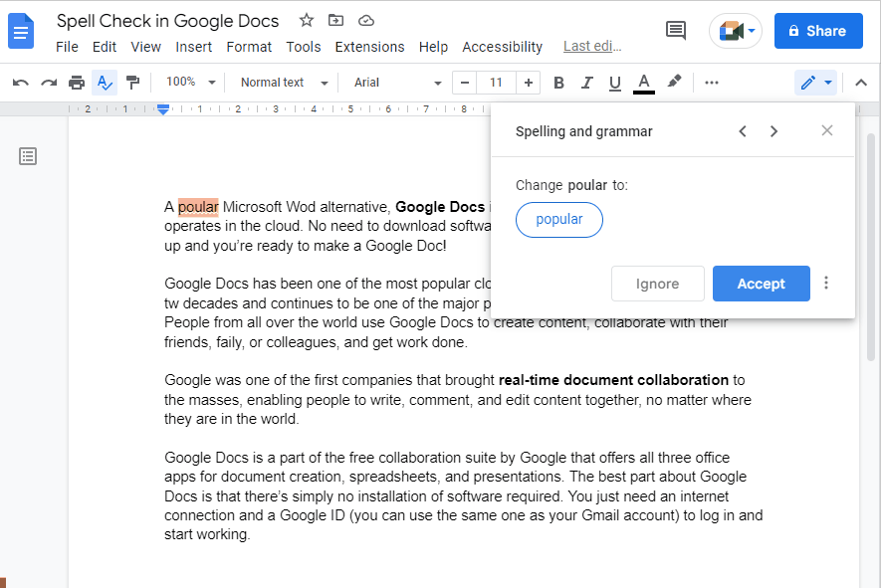Viewport: 881px width, 588px height.
Task: Toggle italic formatting
Action: [x=587, y=84]
